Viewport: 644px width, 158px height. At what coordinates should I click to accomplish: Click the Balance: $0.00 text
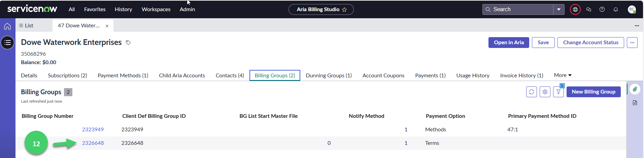coord(39,62)
